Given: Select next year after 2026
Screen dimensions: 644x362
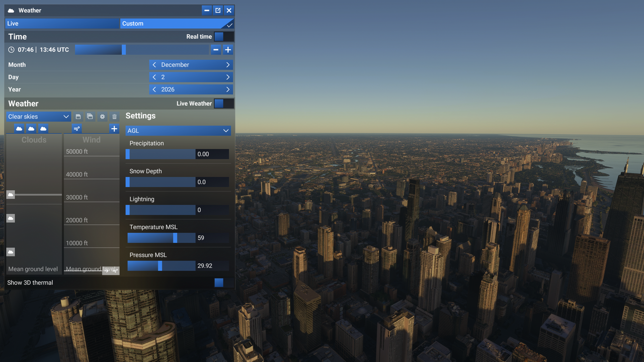Looking at the screenshot, I should (228, 89).
